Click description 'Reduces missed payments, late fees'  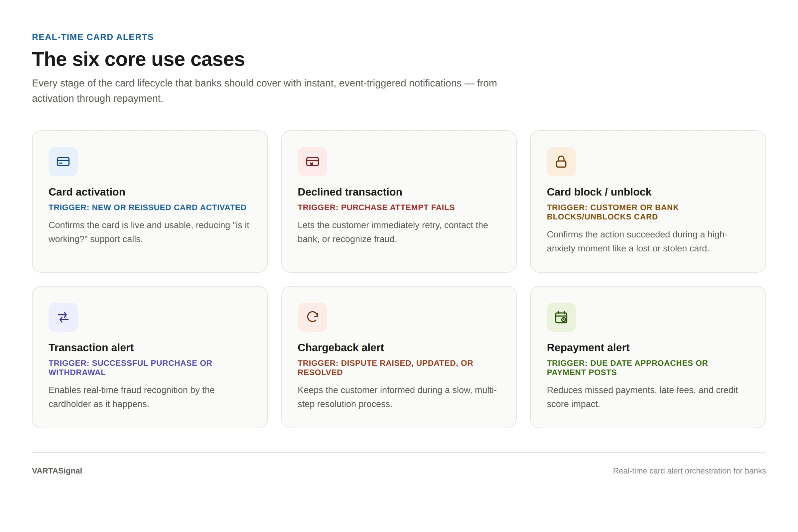coord(642,397)
